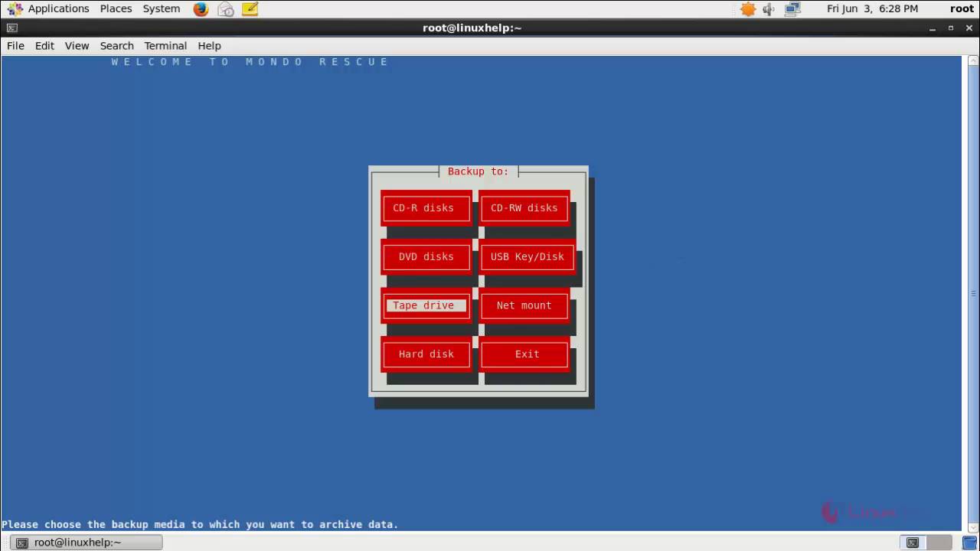Screen dimensions: 980x551
Task: Click the weather applet sun icon
Action: click(748, 9)
